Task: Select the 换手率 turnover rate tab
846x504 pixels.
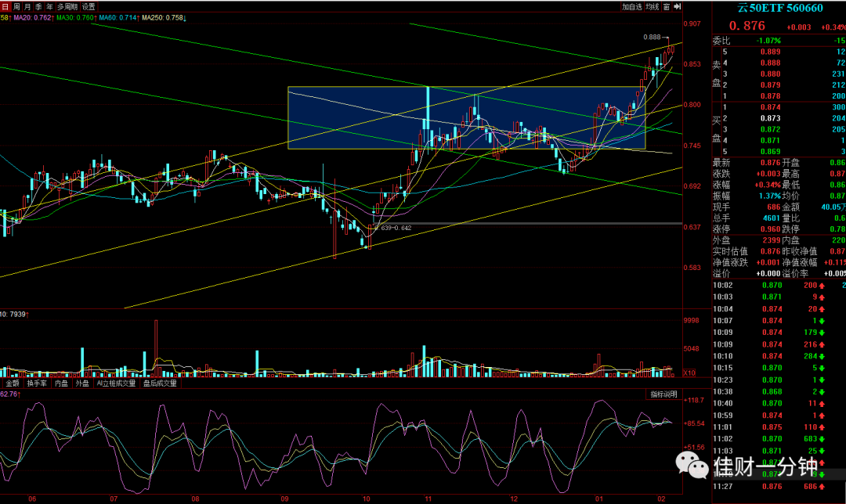Action: coord(38,383)
